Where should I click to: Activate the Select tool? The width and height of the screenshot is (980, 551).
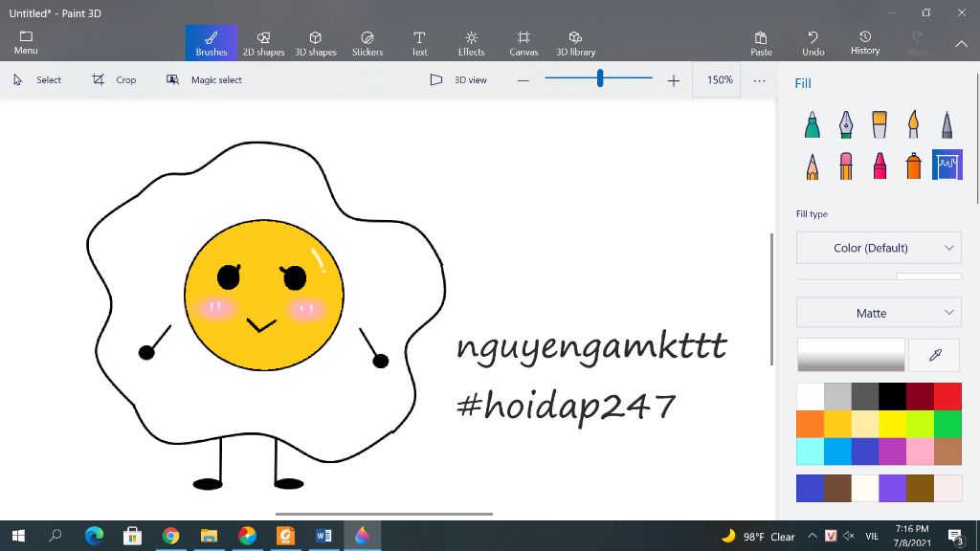(x=37, y=80)
